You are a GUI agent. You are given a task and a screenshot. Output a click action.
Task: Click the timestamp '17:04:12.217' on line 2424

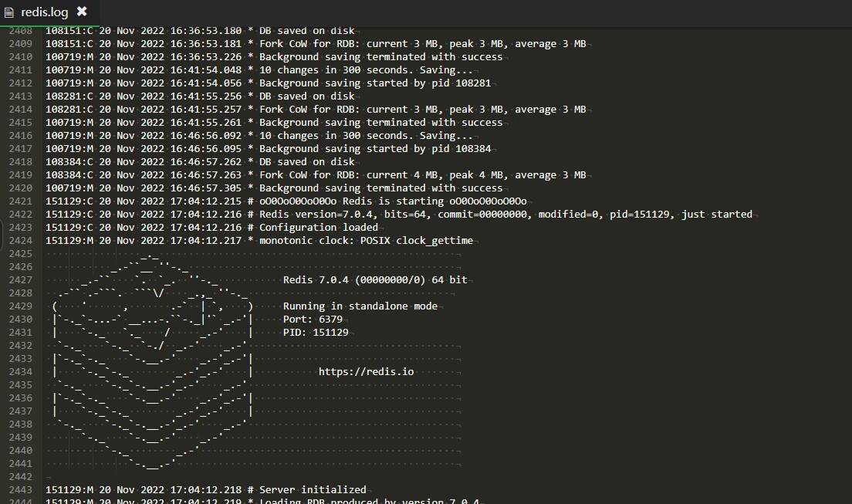point(206,240)
